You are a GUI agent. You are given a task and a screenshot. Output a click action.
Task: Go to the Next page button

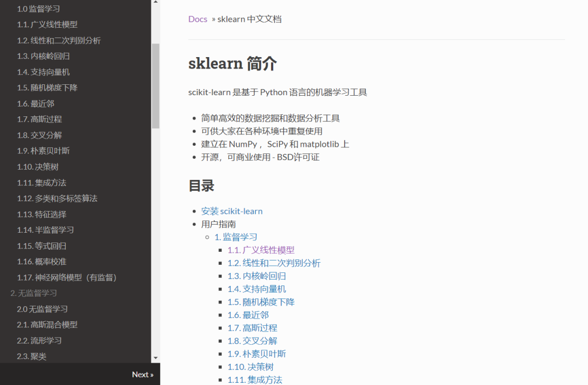[143, 375]
